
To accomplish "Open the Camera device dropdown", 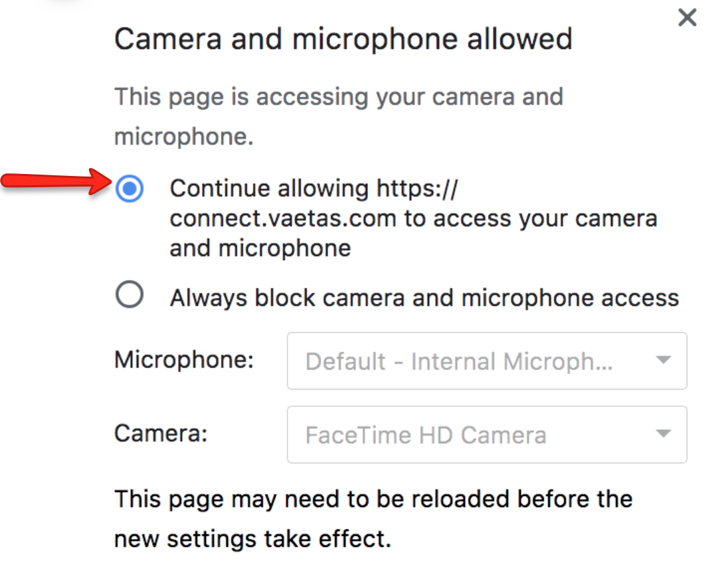I will click(x=487, y=434).
